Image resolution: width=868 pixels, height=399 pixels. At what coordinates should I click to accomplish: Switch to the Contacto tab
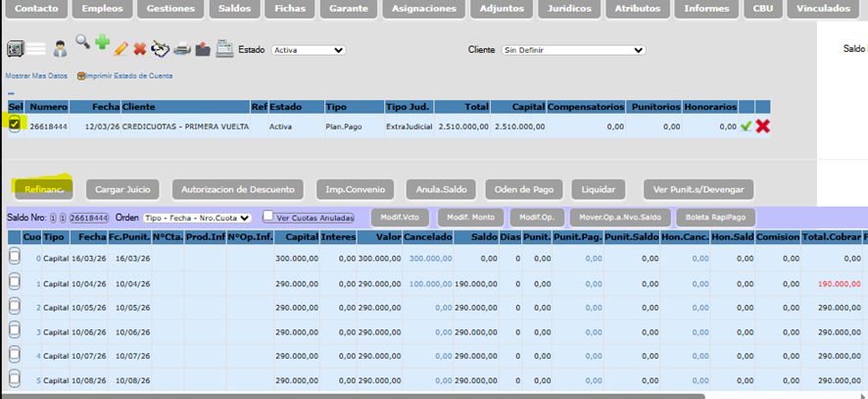(x=37, y=9)
